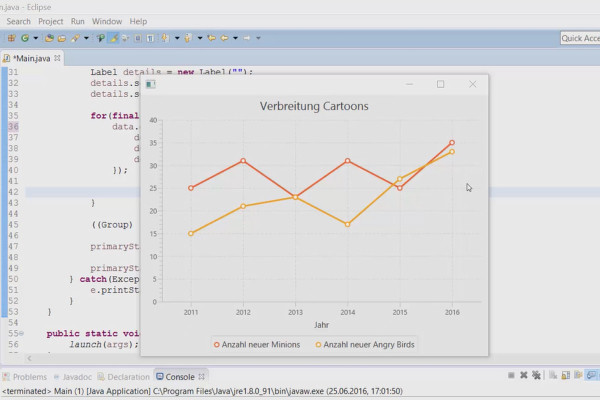Open the Search menu
Image resolution: width=600 pixels, height=400 pixels.
click(x=18, y=21)
